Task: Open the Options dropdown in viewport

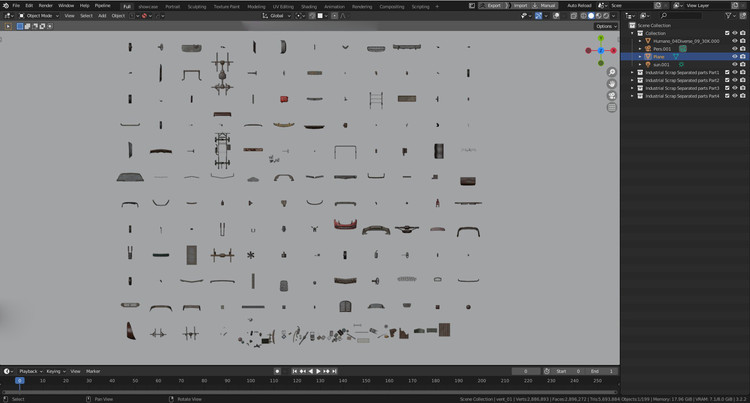Action: pos(606,26)
